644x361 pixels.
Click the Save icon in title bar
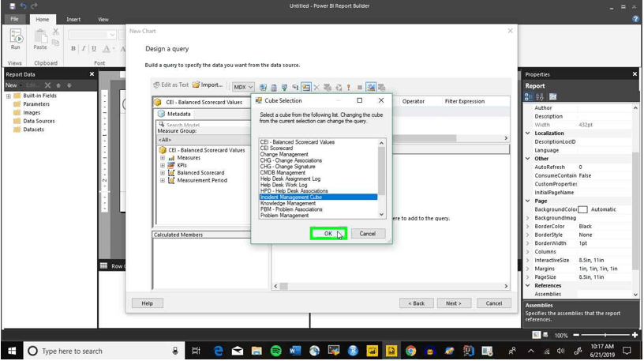point(13,6)
